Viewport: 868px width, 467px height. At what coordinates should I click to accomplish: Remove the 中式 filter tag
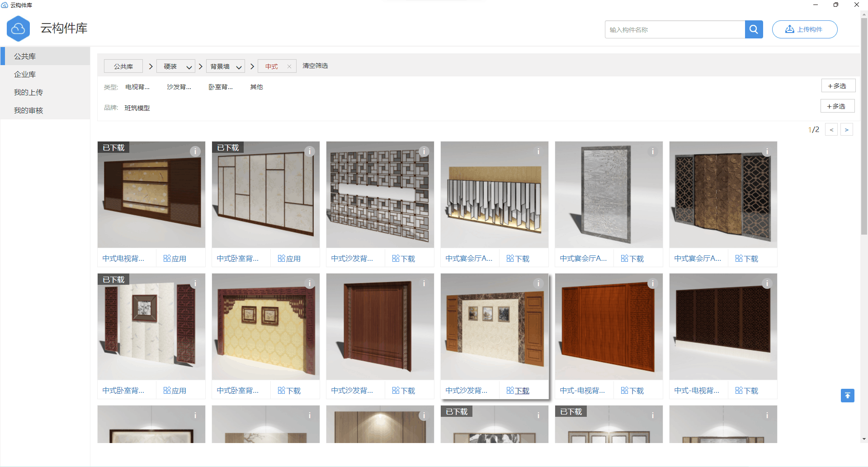289,66
